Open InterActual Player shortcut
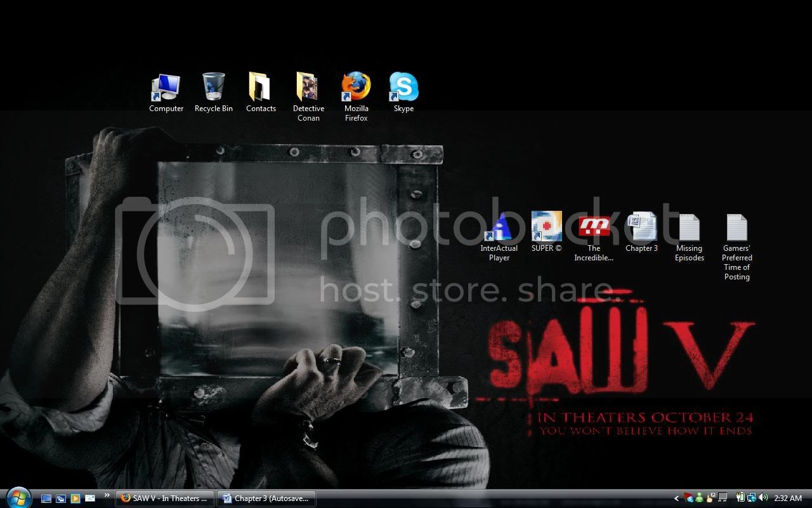812x508 pixels. (499, 227)
